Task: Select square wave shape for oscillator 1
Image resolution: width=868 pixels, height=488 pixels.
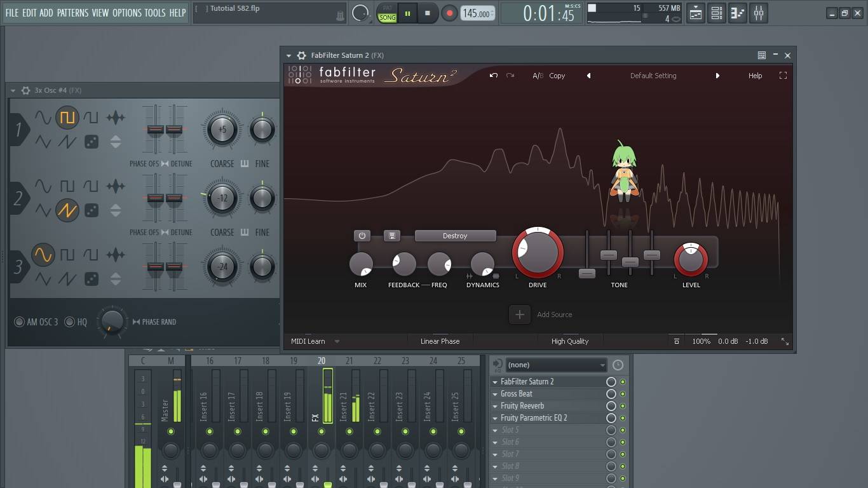Action: (x=67, y=118)
